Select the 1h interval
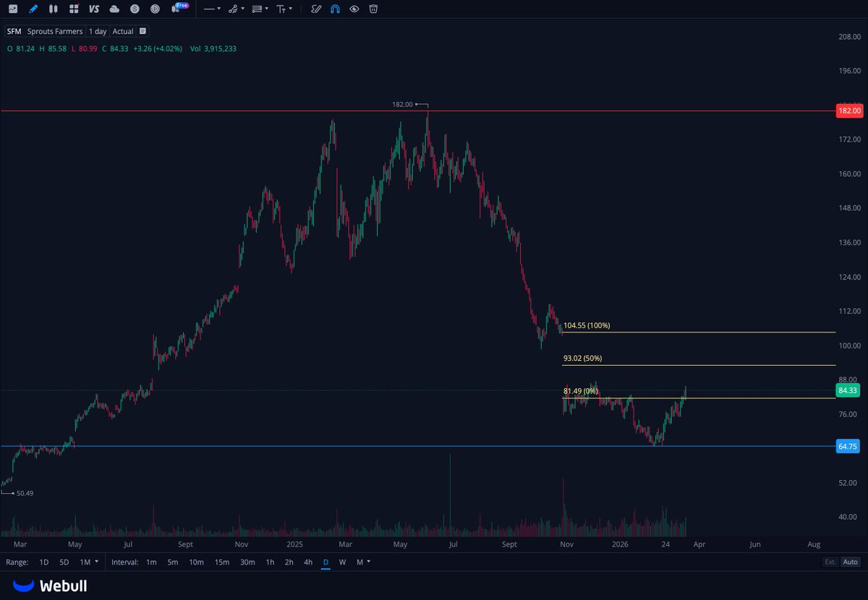This screenshot has width=868, height=600. 270,562
